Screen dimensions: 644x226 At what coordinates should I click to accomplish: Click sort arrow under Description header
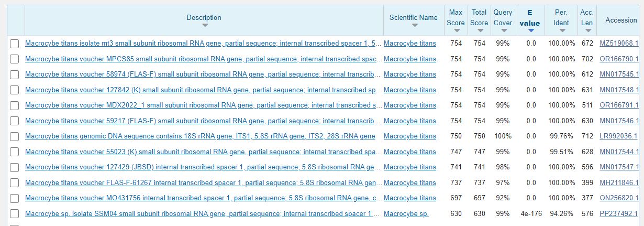[204, 26]
